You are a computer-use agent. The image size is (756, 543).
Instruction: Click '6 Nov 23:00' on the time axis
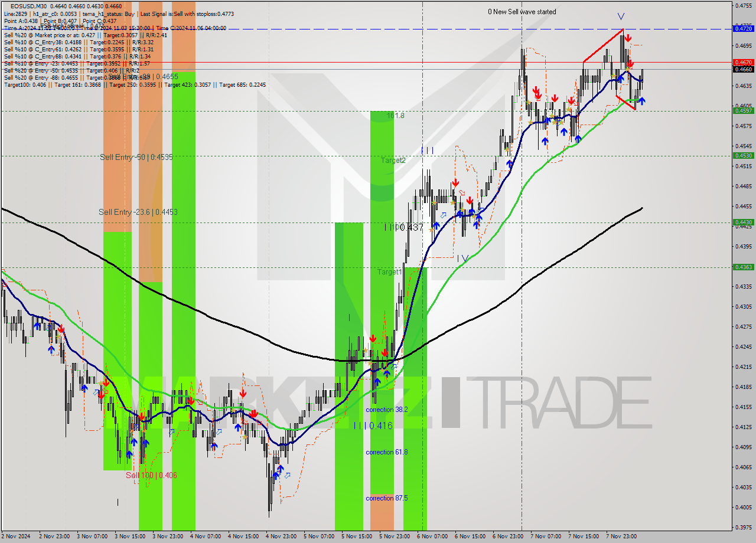click(508, 537)
